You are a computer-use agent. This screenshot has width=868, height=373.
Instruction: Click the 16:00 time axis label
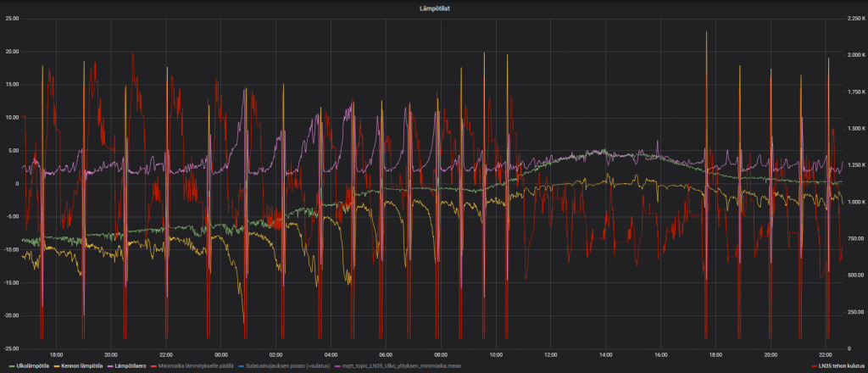[x=660, y=354]
